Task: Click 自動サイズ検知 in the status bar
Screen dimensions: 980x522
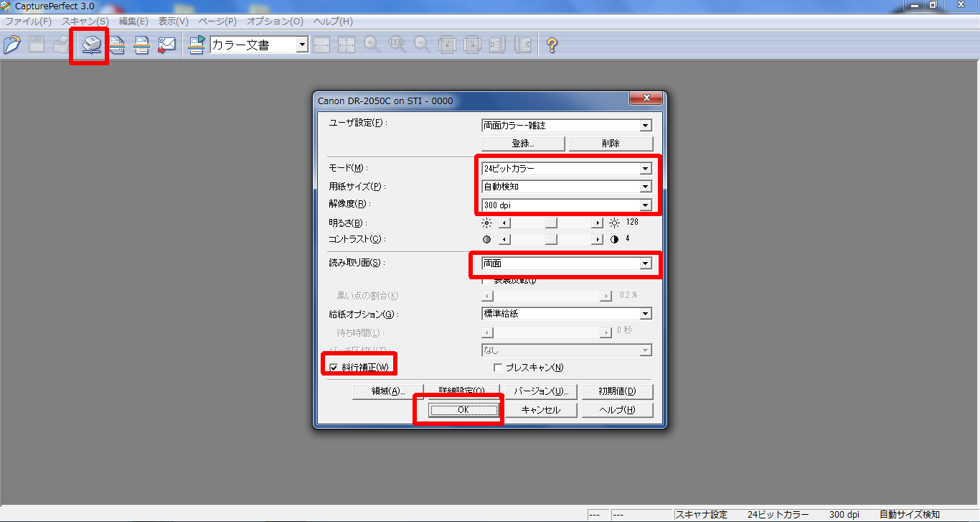Action: click(910, 515)
